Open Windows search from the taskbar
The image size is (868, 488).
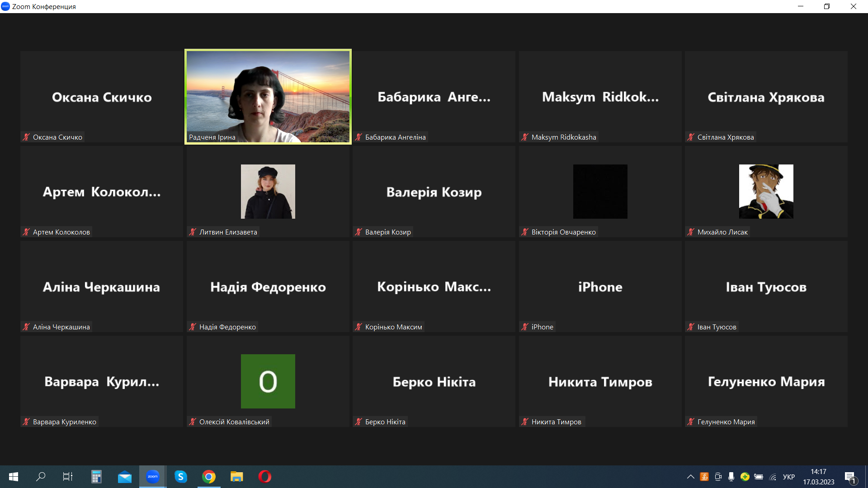click(x=41, y=477)
